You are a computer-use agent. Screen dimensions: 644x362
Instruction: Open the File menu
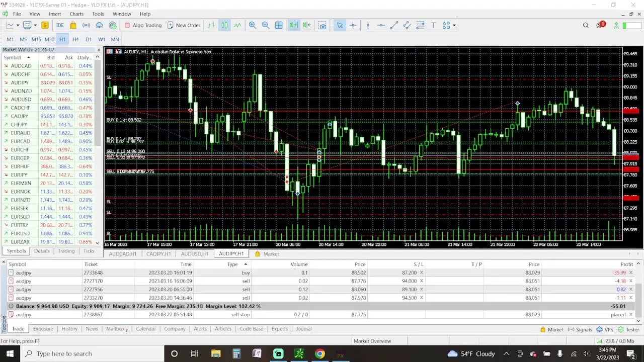[x=17, y=14]
